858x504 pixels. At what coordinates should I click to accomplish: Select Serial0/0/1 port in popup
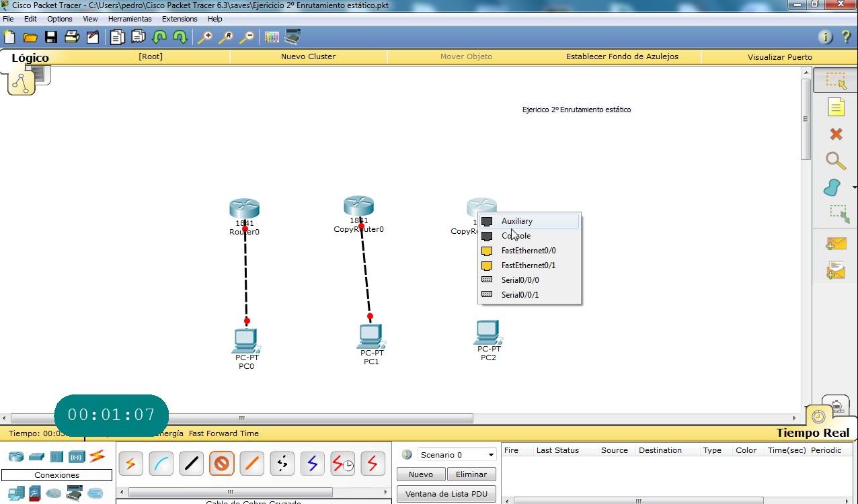(x=529, y=295)
